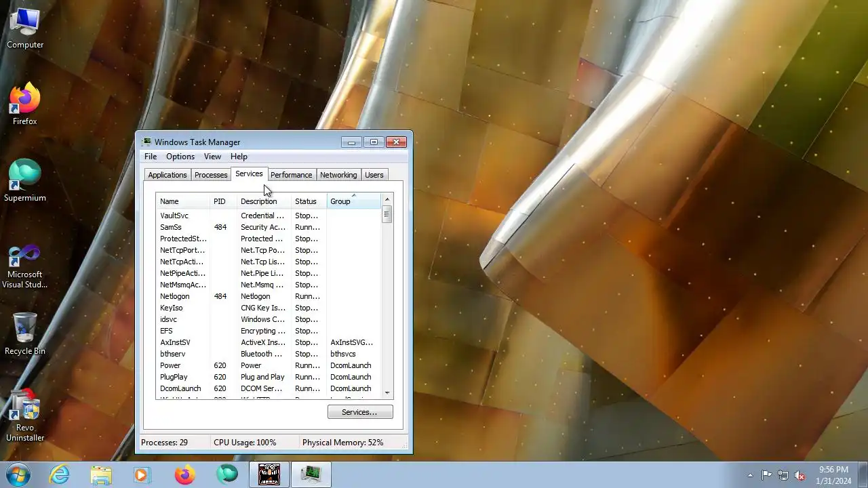868x488 pixels.
Task: Open Windows Media Player from taskbar
Action: pyautogui.click(x=142, y=474)
